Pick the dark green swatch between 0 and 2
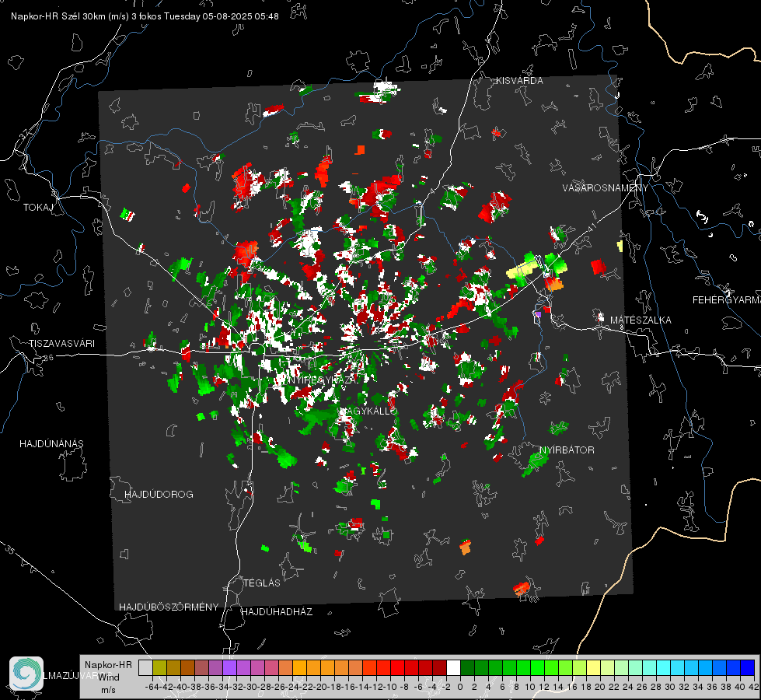The height and width of the screenshot is (700, 761). [x=467, y=668]
